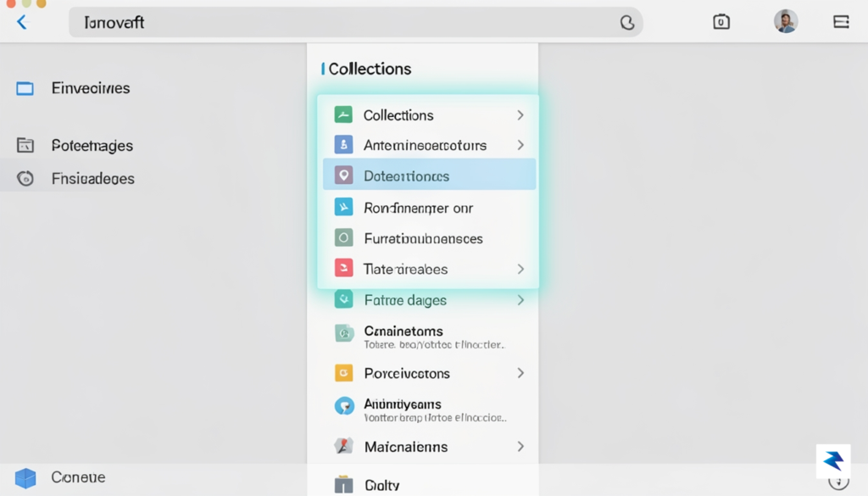Viewport: 868px width, 496px height.
Task: Click the search field containing Tanovaft
Action: click(x=355, y=22)
